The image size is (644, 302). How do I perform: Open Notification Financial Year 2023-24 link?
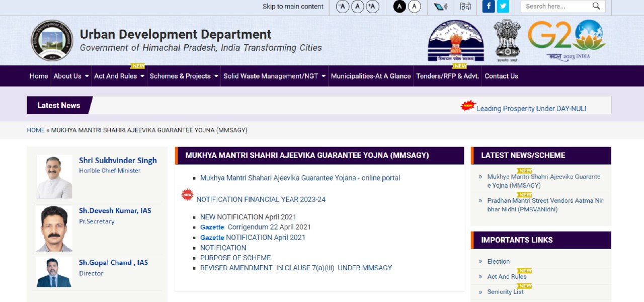[x=261, y=199]
